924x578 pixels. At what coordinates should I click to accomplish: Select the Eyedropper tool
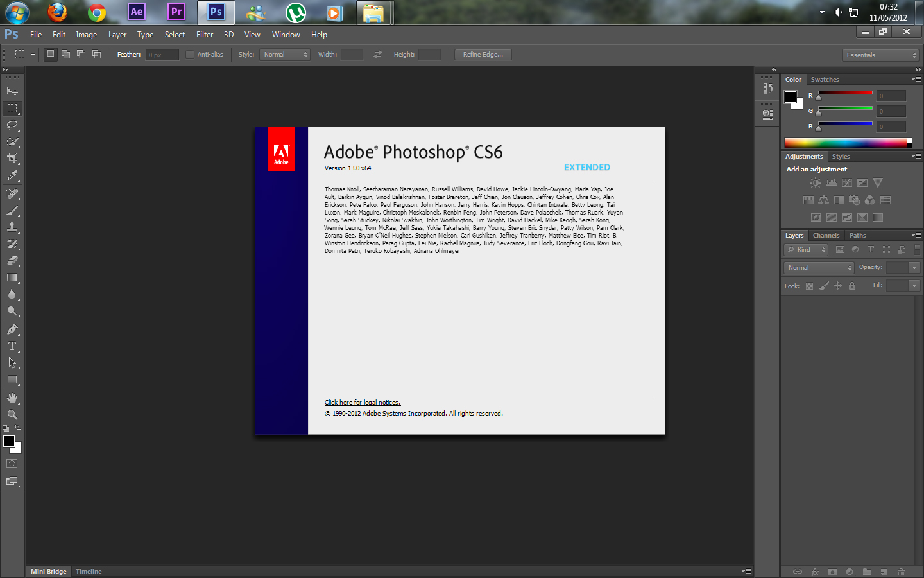(x=12, y=175)
